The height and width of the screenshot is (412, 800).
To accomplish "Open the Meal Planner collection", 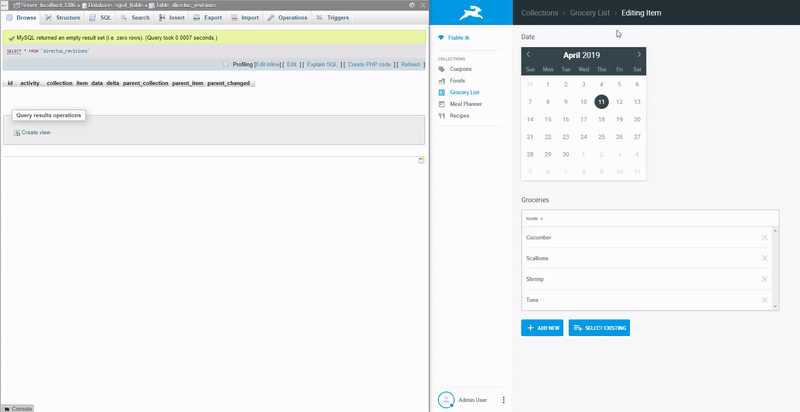I will (465, 104).
